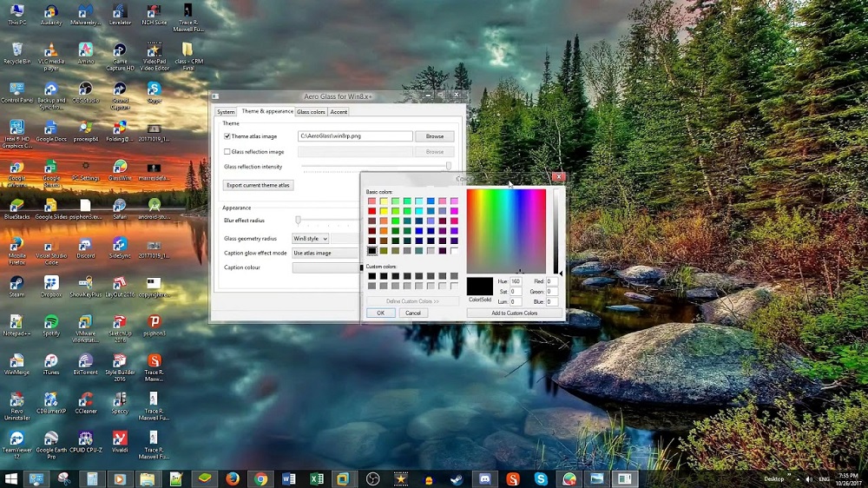Click the Hue value field
This screenshot has width=868, height=488.
coord(516,281)
